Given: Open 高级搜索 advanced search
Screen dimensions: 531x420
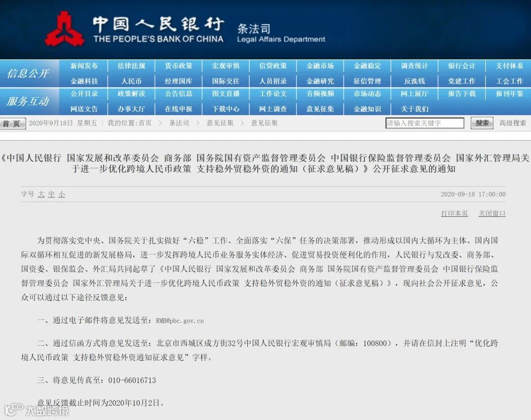Looking at the screenshot, I should [x=513, y=123].
